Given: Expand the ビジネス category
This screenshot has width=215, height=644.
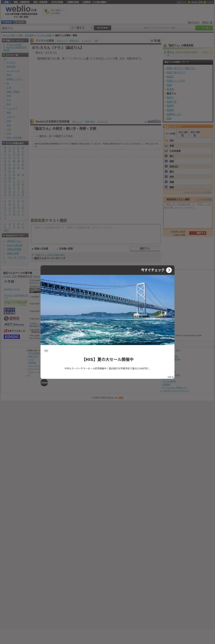Looking at the screenshot, I should 4,63.
